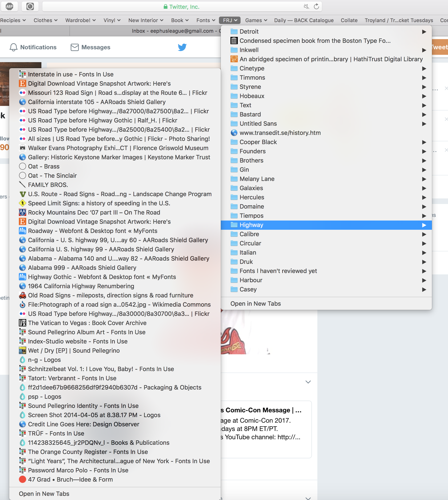Open the Melany Lane bookmark folder

click(x=326, y=179)
